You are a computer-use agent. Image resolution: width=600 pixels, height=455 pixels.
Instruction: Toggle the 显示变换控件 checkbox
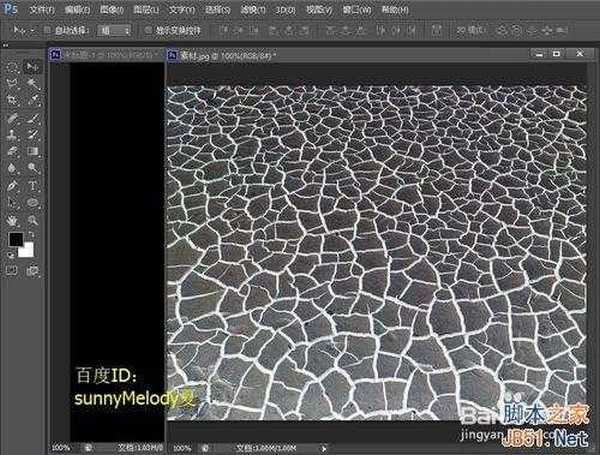click(146, 30)
